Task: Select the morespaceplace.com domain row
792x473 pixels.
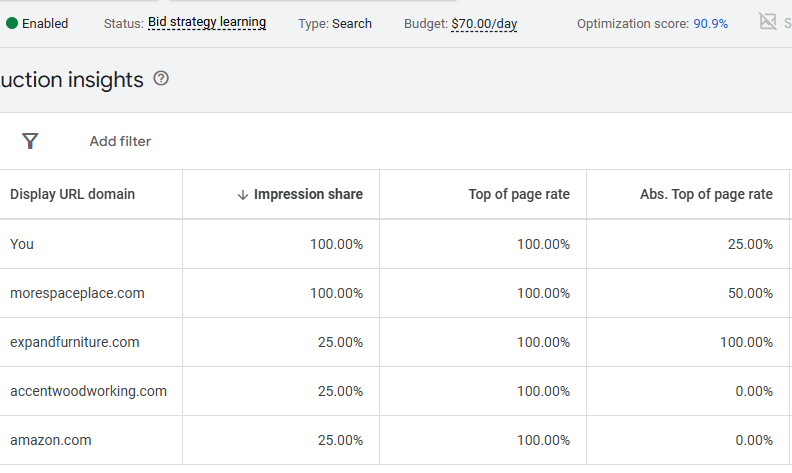Action: pyautogui.click(x=77, y=293)
